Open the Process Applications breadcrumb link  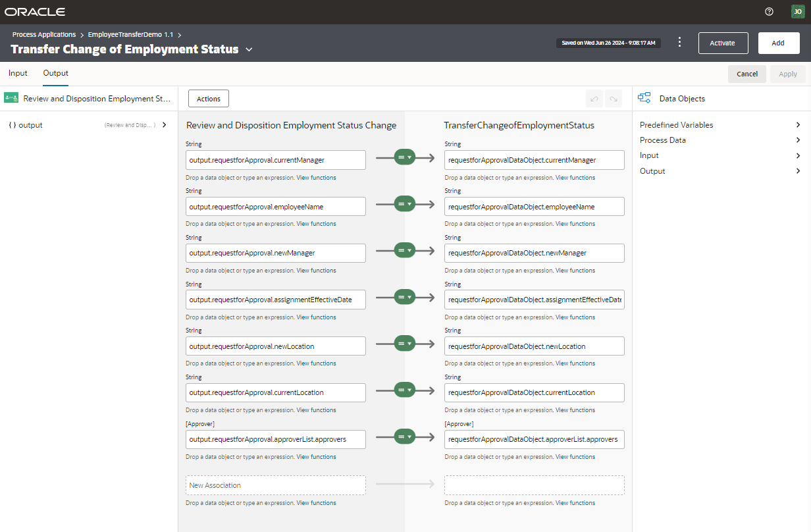click(x=44, y=34)
